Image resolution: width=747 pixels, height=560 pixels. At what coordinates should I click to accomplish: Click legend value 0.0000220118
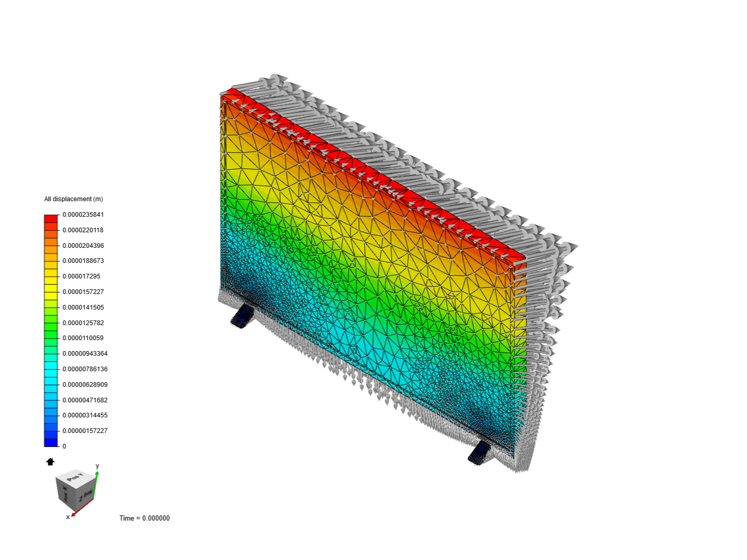tap(83, 230)
